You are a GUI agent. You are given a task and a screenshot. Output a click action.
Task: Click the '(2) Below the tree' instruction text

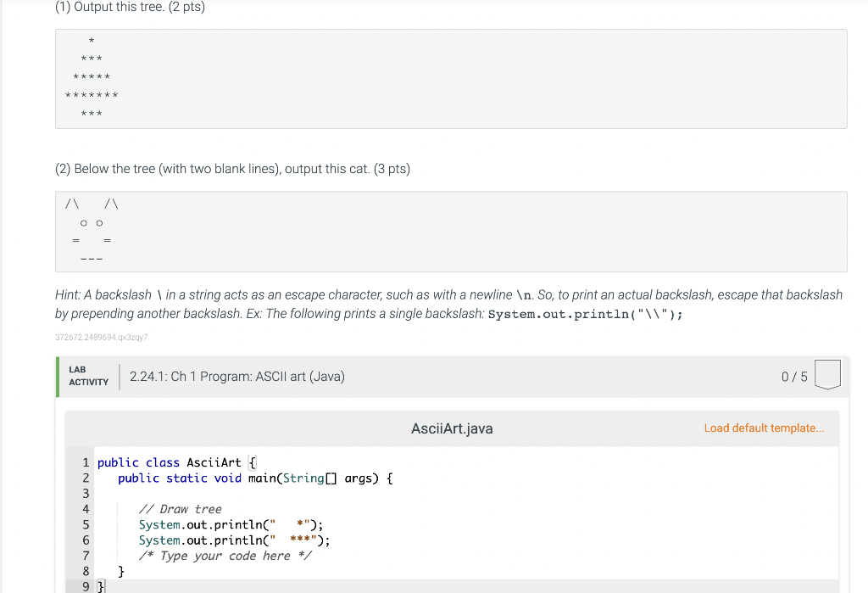pyautogui.click(x=232, y=169)
